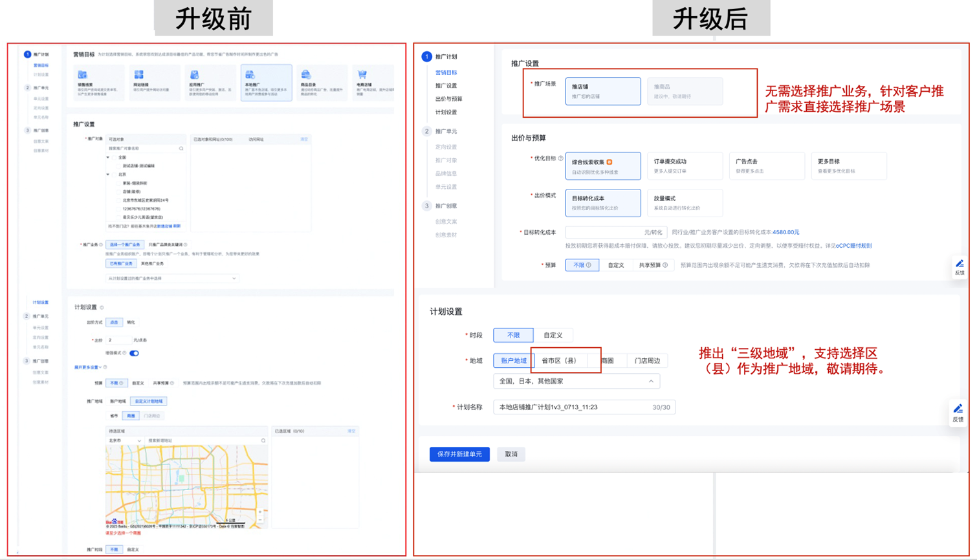Open the 北京市 city dropdown above map
The width and height of the screenshot is (977, 560).
click(x=124, y=440)
